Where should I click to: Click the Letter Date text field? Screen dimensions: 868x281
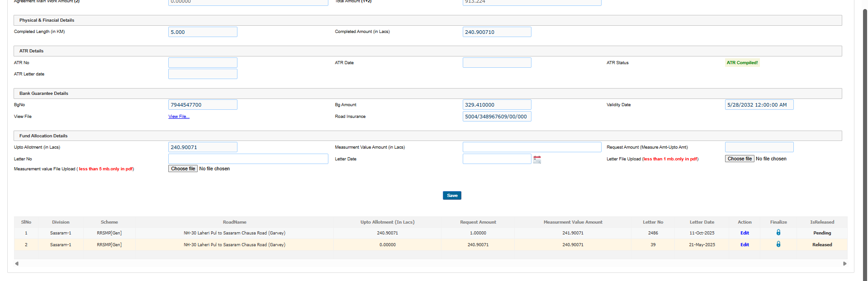(497, 159)
